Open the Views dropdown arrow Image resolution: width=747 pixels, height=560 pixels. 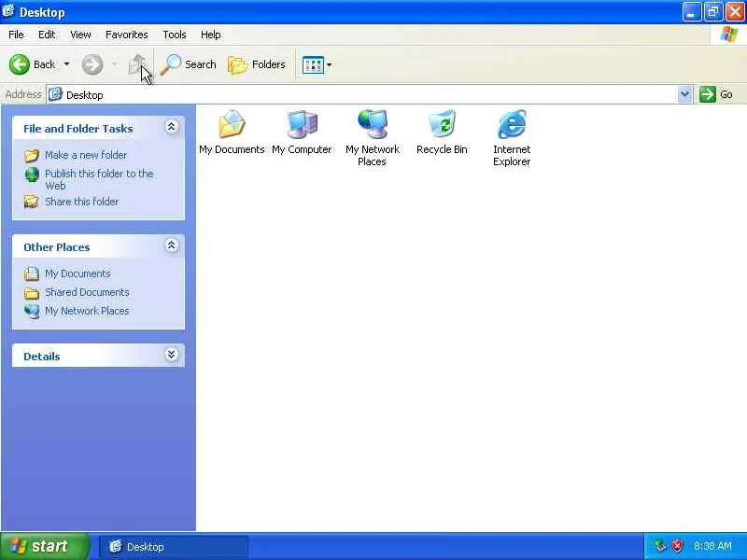pyautogui.click(x=330, y=64)
